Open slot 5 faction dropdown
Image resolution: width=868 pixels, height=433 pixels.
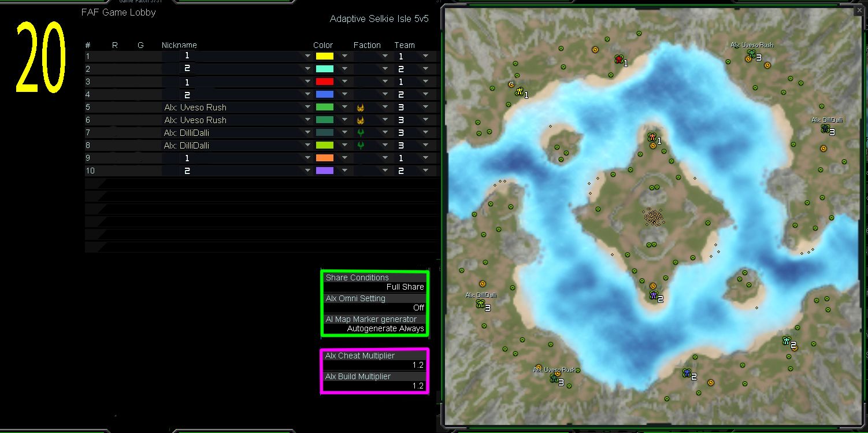tap(385, 108)
